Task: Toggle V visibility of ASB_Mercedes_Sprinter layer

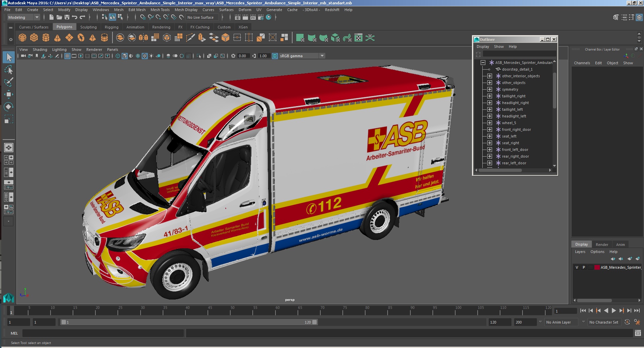Action: (577, 267)
